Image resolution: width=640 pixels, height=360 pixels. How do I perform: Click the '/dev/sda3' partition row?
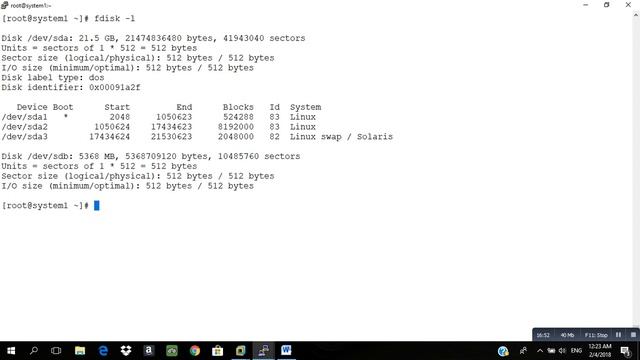coord(197,137)
